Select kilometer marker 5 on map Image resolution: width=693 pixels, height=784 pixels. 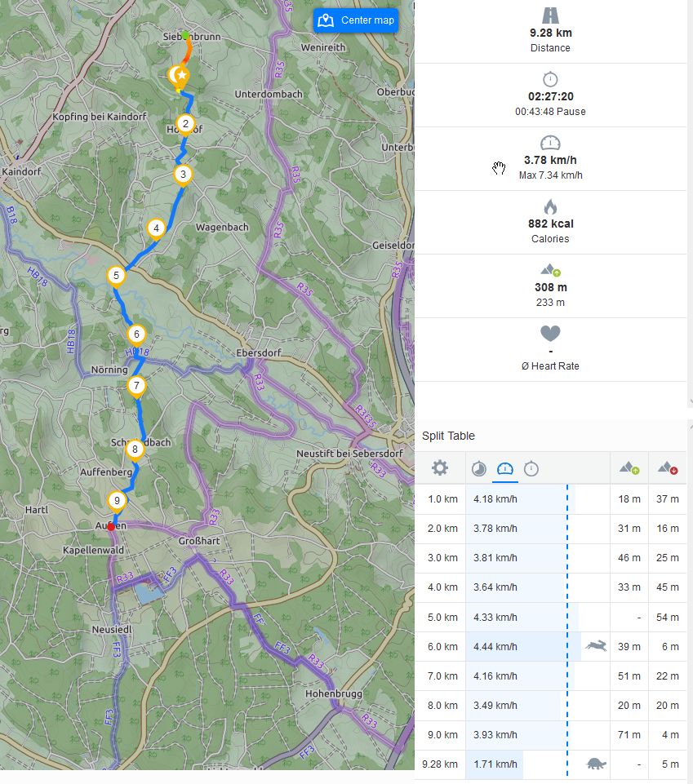click(117, 276)
